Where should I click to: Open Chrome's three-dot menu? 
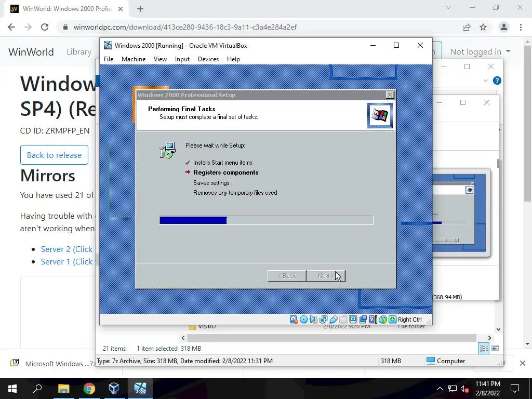(521, 27)
